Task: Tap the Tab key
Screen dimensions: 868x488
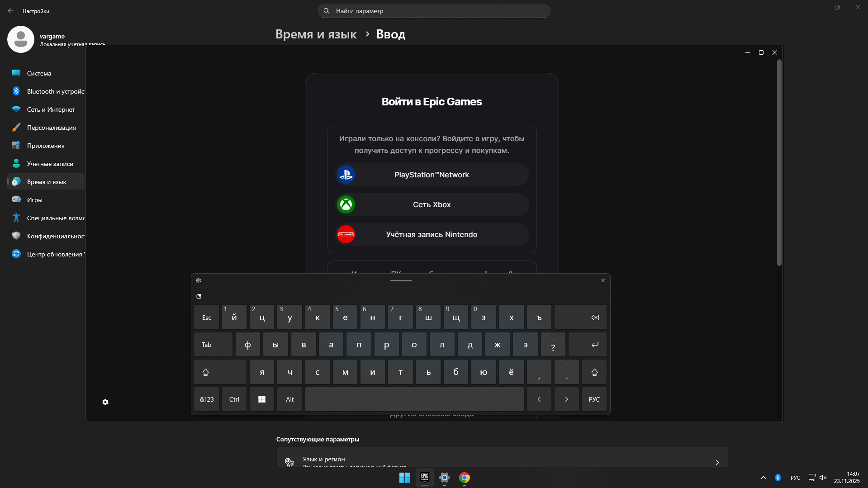Action: pyautogui.click(x=213, y=345)
